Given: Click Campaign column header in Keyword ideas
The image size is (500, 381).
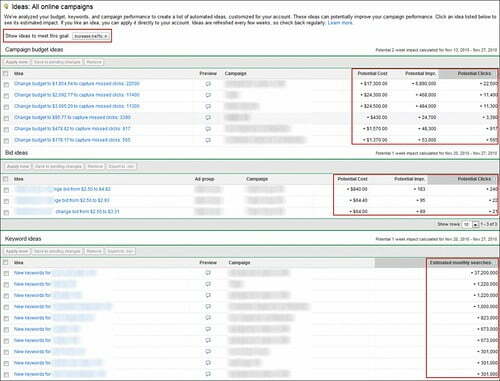Looking at the screenshot, I should [239, 263].
